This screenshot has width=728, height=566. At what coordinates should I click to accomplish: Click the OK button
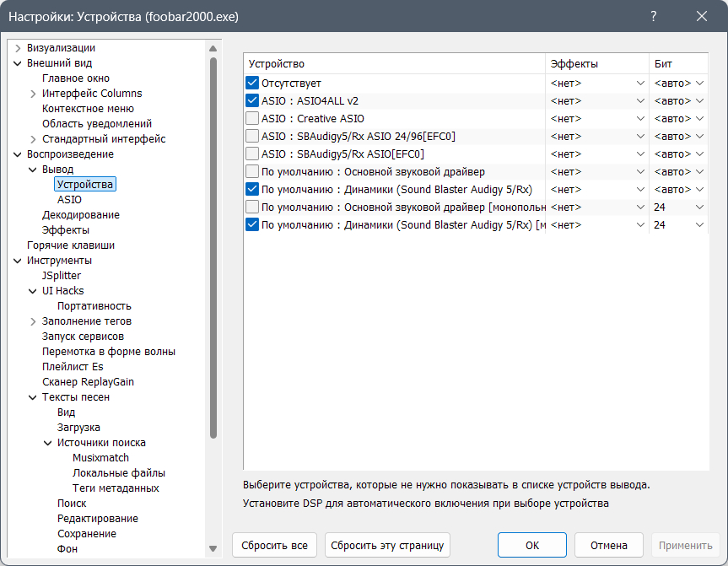[x=531, y=545]
